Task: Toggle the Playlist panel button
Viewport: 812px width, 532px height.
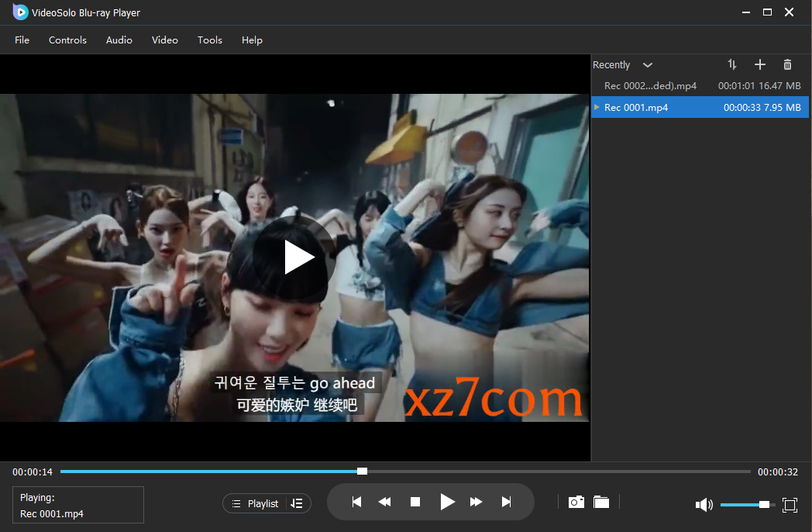Action: [x=256, y=503]
